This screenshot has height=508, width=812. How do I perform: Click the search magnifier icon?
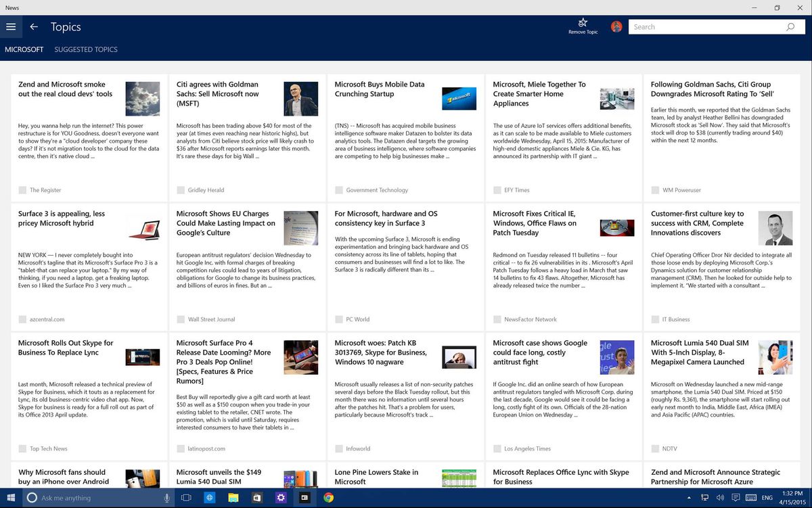tap(789, 26)
